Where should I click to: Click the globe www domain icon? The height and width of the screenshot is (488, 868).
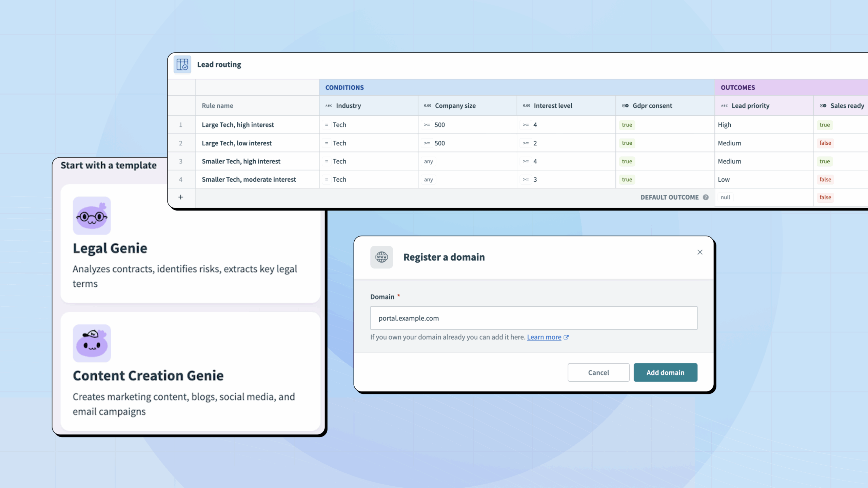[381, 257]
